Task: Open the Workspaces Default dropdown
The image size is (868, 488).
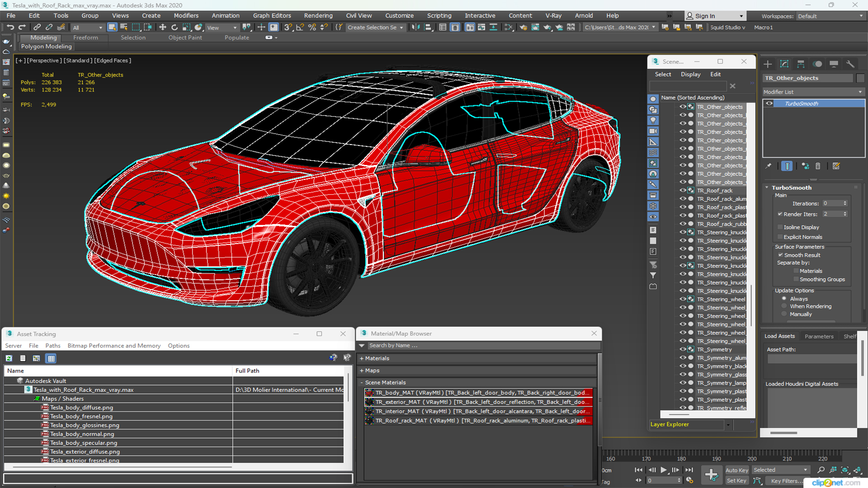Action: coord(830,16)
